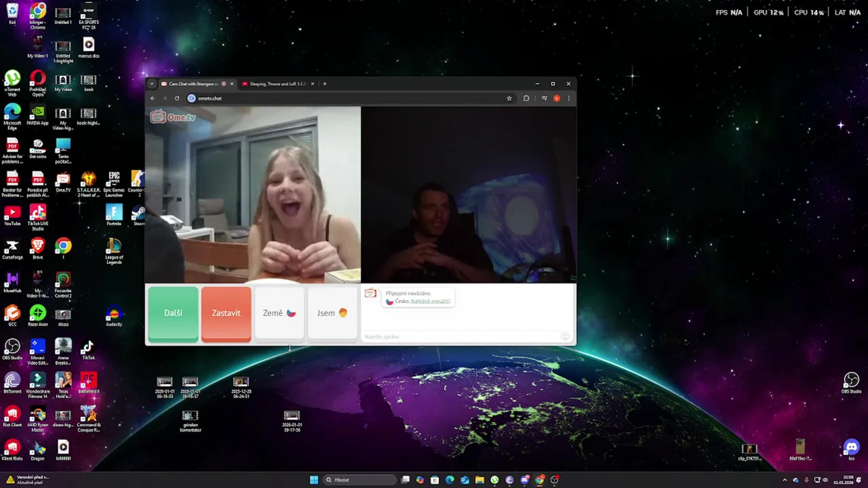This screenshot has width=868, height=488.
Task: Open the Tento počítač icon
Action: pos(63,150)
